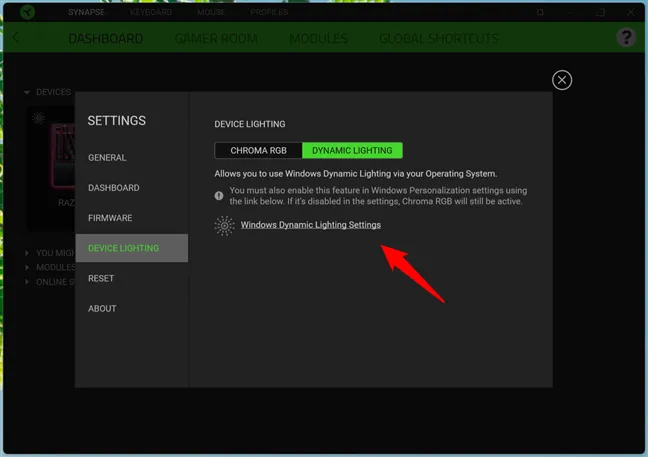Expand the Modules section arrow
Screen dimensions: 648x457
(27, 268)
